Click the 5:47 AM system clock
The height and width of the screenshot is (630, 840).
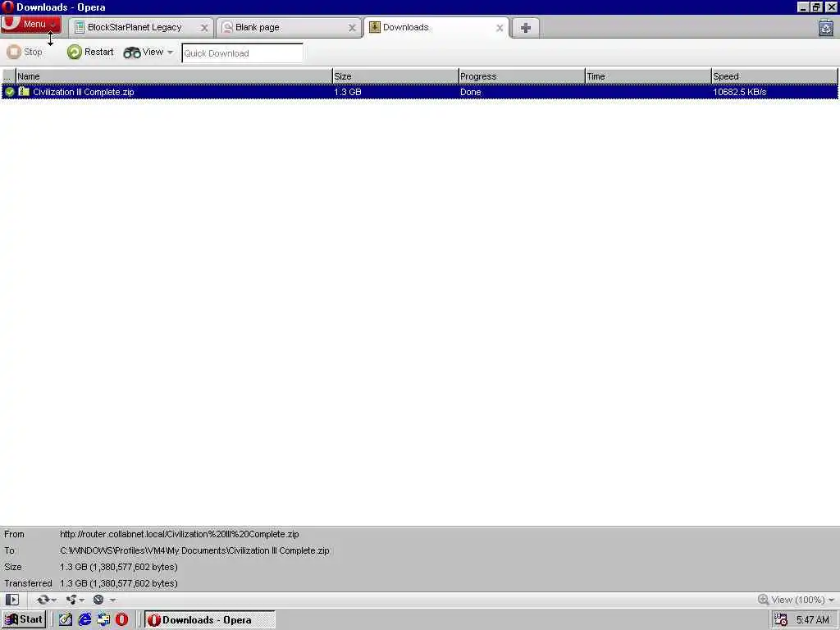pos(812,620)
